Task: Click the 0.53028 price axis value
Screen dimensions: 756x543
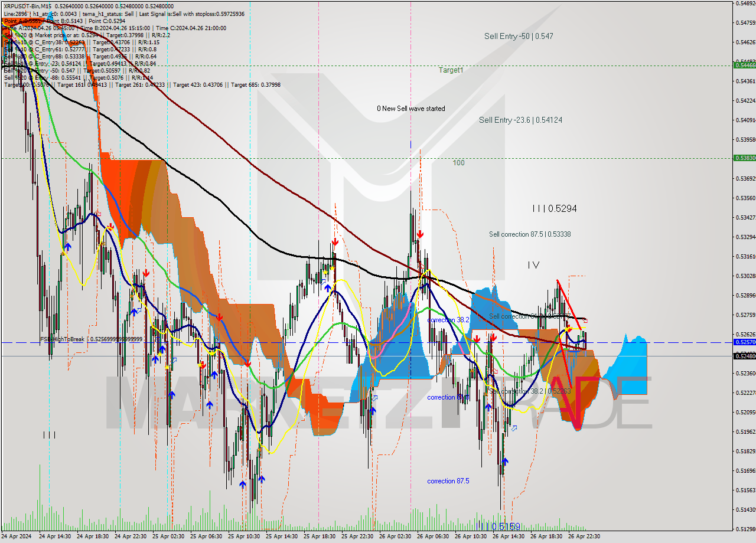Action: pos(745,276)
